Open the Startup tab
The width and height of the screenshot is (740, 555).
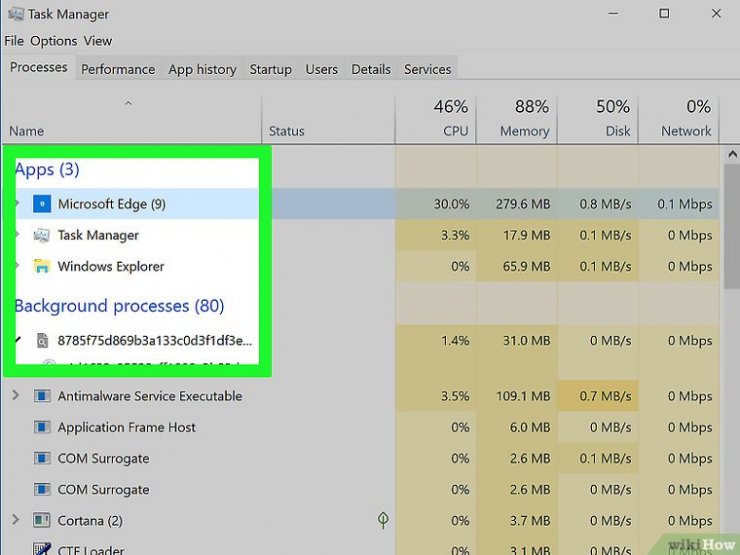coord(270,69)
